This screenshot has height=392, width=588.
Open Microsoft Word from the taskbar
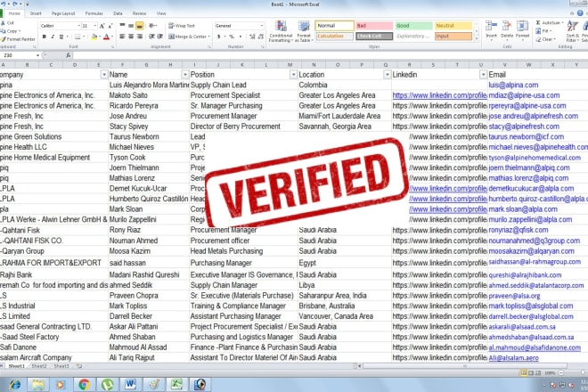point(130,385)
